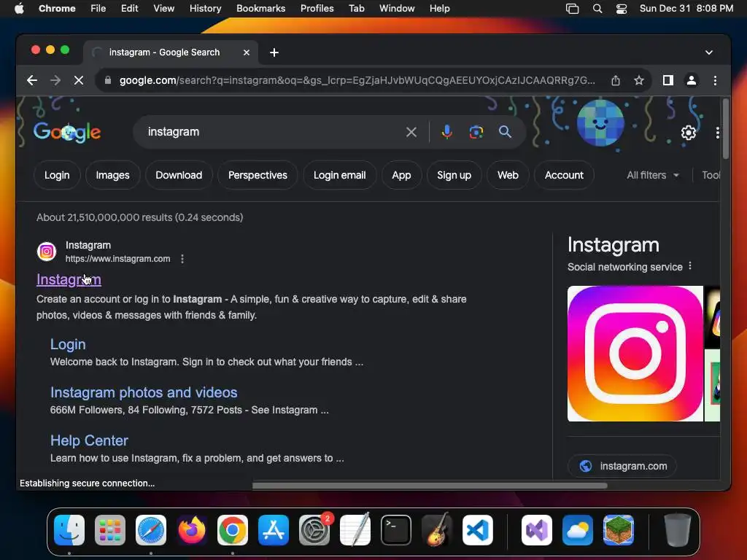The height and width of the screenshot is (560, 747).
Task: Click the lock icon in address bar
Action: coord(108,80)
